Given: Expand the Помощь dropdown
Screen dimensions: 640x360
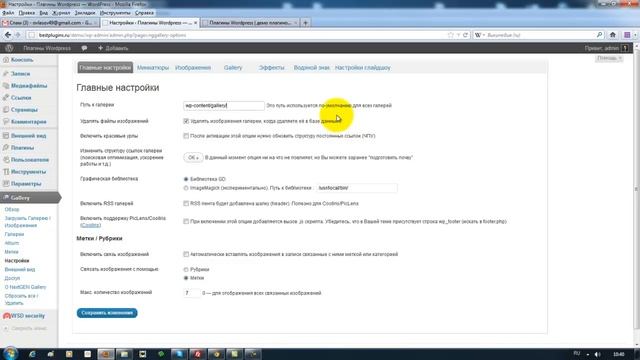Looking at the screenshot, I should (x=609, y=58).
